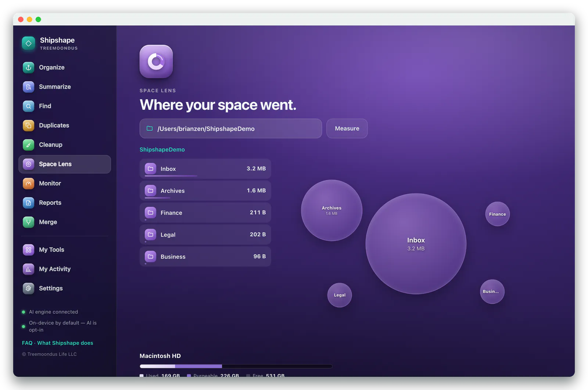This screenshot has height=390, width=588.
Task: Select the Reports document icon
Action: click(28, 203)
